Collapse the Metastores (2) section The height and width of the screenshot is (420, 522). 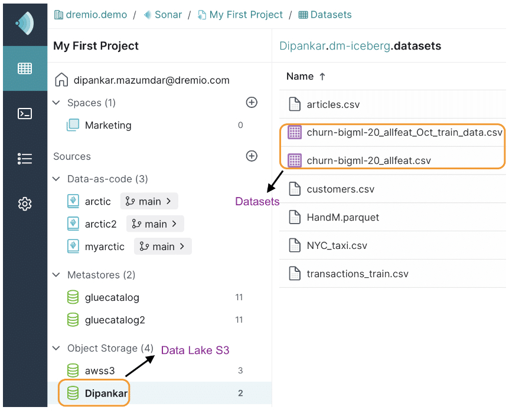[56, 275]
